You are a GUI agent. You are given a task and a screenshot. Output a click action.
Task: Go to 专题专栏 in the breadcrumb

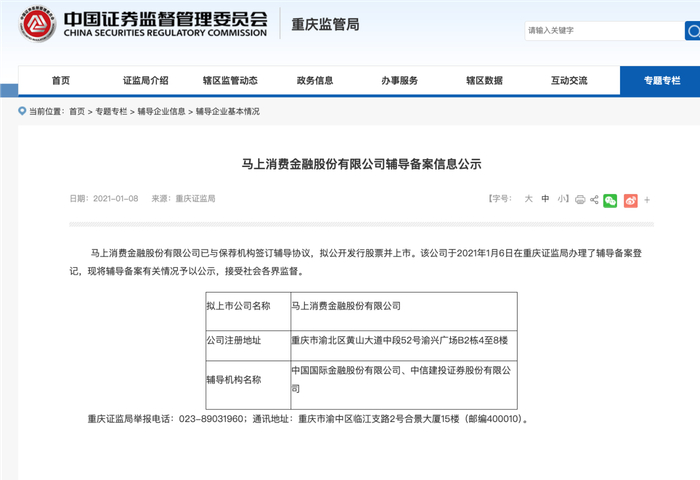click(111, 111)
